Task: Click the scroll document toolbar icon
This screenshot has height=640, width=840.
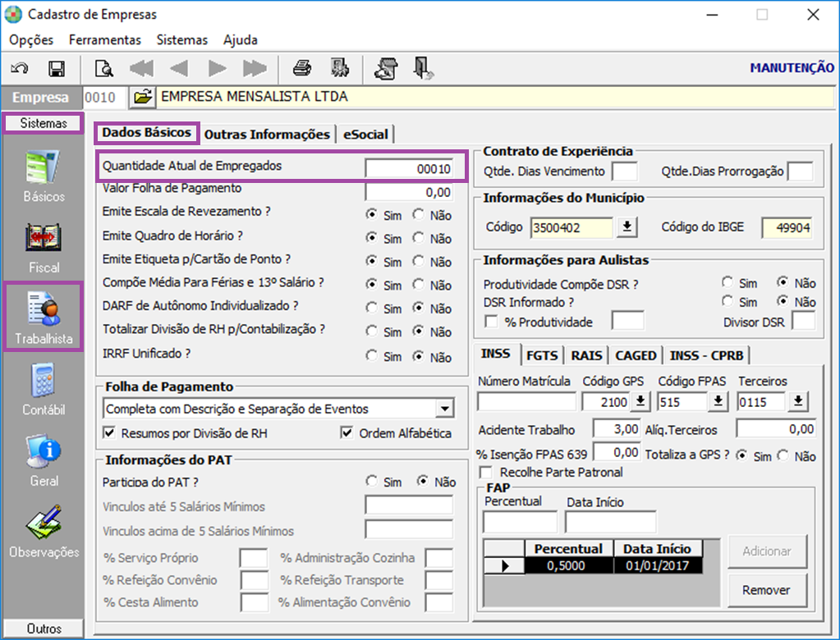Action: point(386,68)
